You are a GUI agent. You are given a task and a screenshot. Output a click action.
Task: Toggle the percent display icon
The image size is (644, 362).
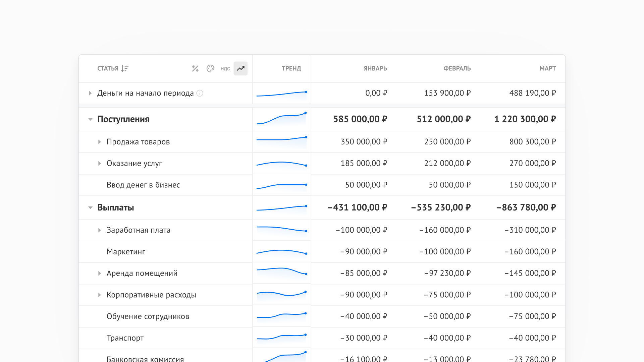195,68
